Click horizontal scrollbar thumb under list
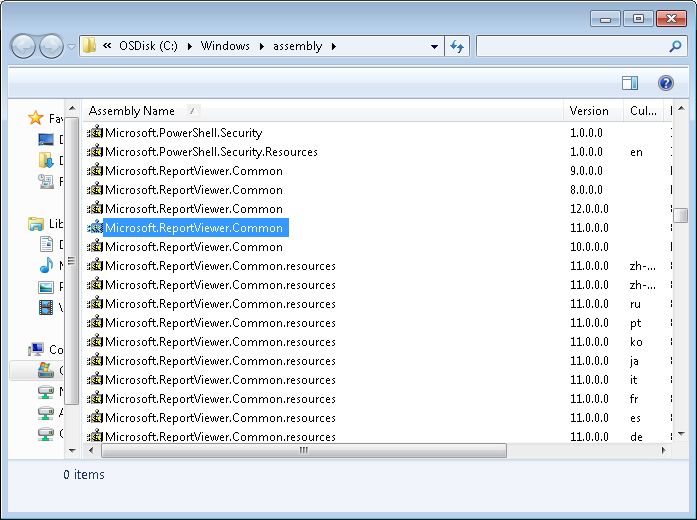 click(304, 450)
